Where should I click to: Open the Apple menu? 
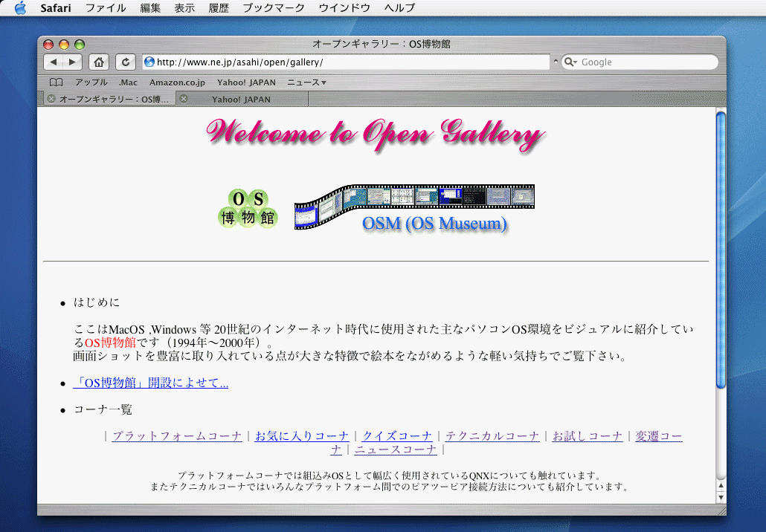20,8
